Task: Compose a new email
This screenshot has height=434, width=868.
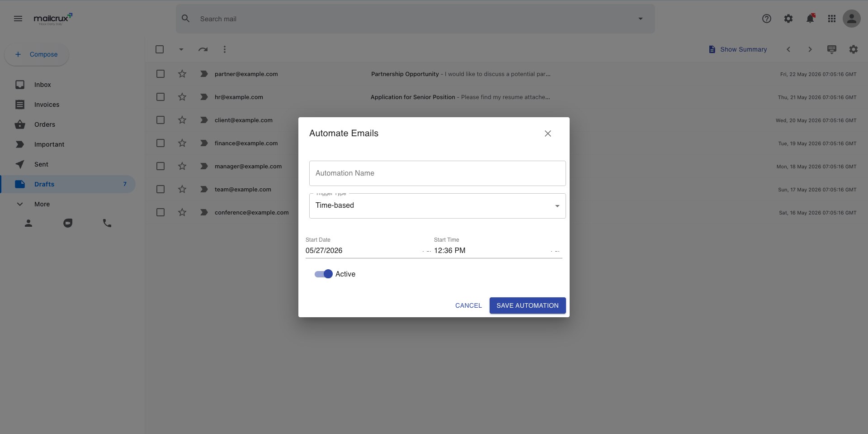Action: pyautogui.click(x=37, y=54)
